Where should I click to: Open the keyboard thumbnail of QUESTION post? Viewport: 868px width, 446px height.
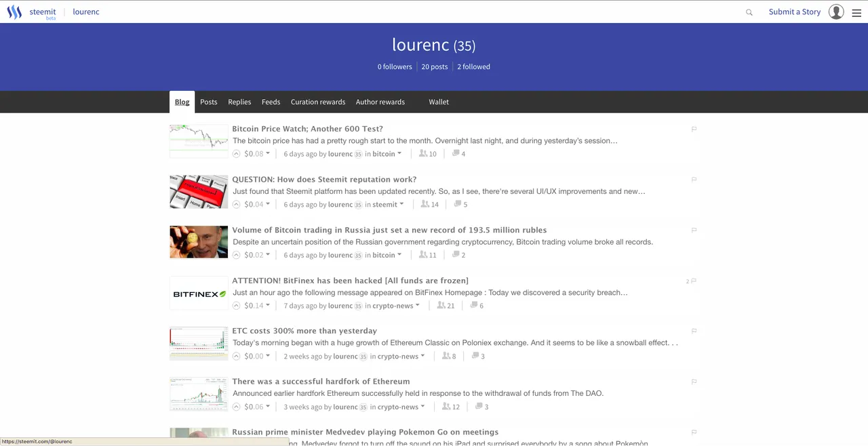pos(199,192)
